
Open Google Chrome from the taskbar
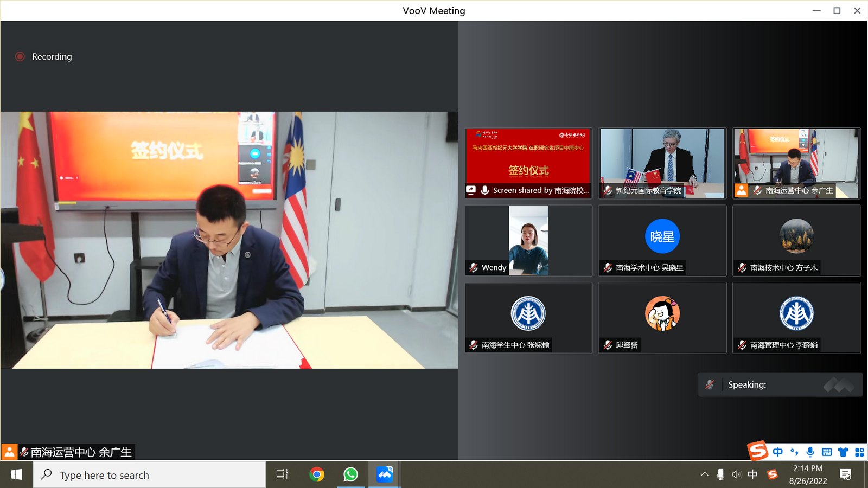[317, 474]
